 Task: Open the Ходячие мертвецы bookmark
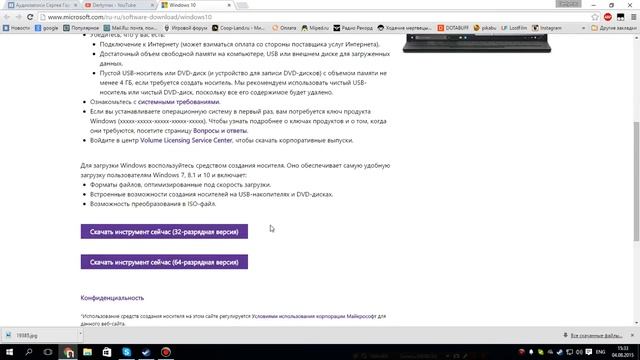coord(404,28)
